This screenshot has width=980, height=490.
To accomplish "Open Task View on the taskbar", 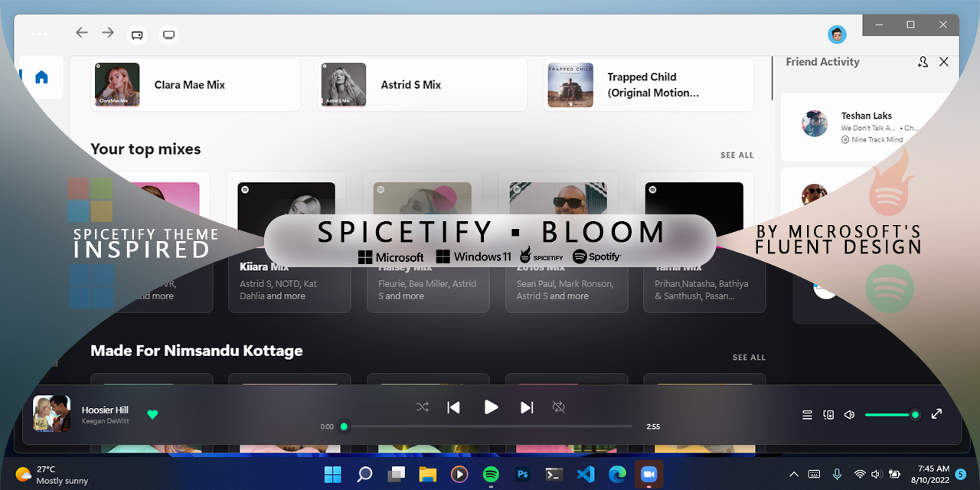I will tap(396, 475).
